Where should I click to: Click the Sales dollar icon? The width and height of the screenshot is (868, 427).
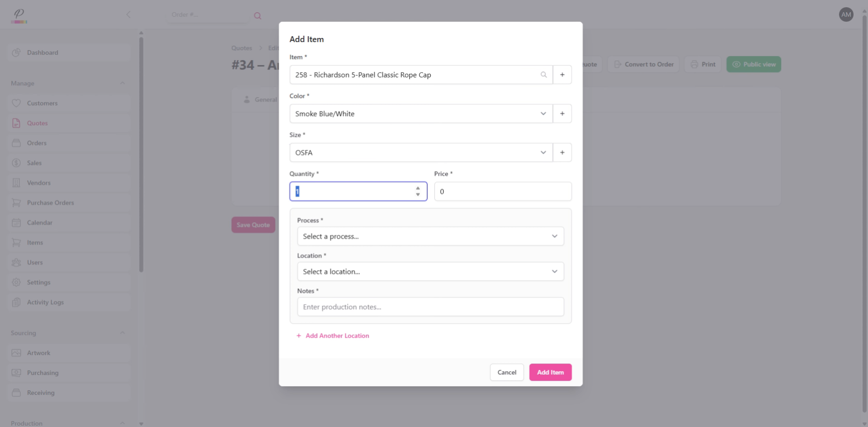point(16,163)
